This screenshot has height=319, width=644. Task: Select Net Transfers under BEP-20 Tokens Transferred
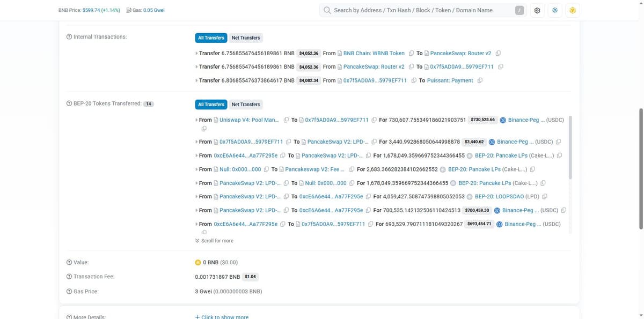coord(246,104)
